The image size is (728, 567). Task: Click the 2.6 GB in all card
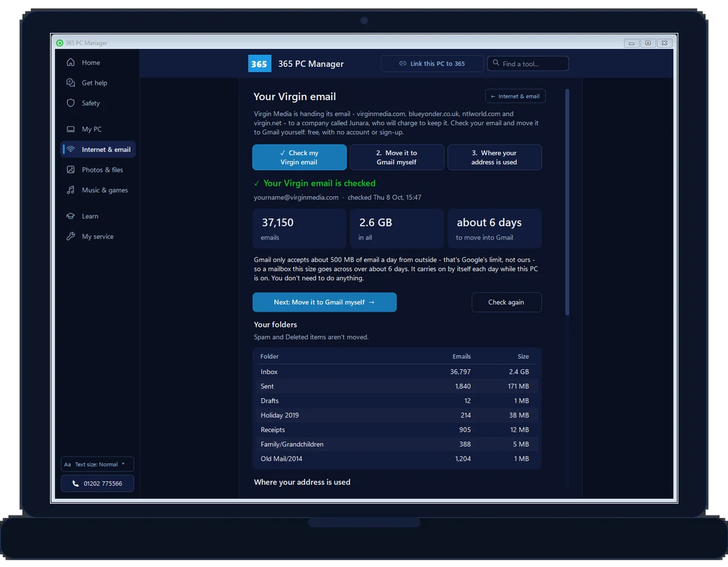coord(397,229)
